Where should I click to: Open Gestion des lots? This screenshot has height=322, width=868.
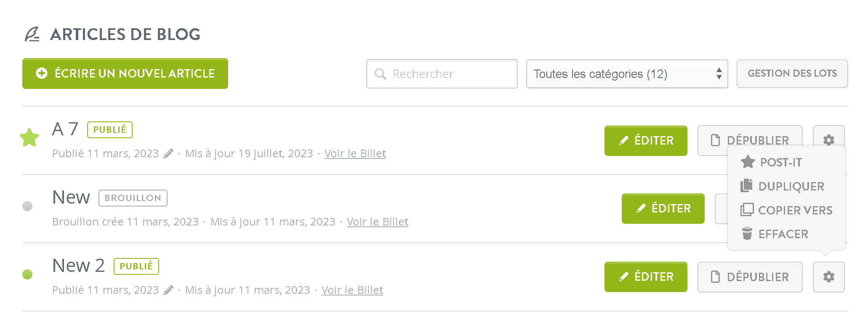(x=792, y=73)
